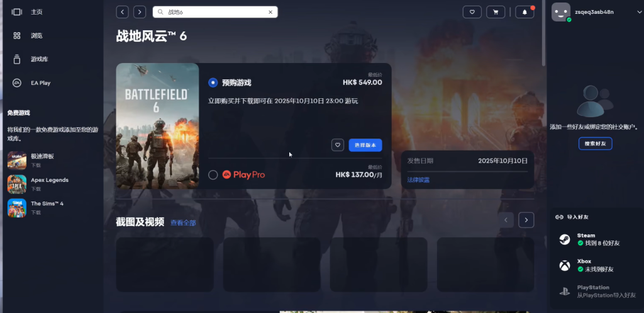The image size is (644, 313).
Task: Add Battlefield 6 to wishlist heart button
Action: (x=338, y=145)
